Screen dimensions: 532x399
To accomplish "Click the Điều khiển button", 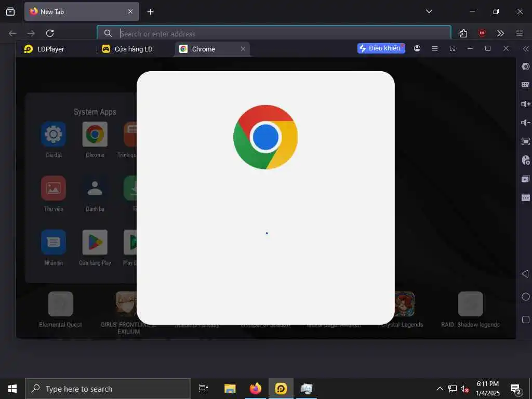I will click(x=381, y=48).
